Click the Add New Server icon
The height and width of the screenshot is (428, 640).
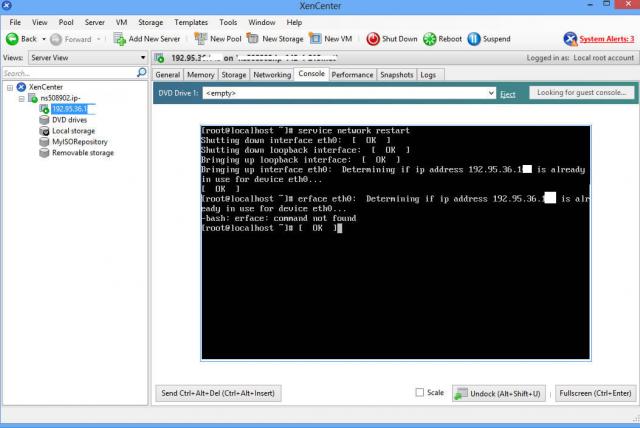[x=120, y=39]
